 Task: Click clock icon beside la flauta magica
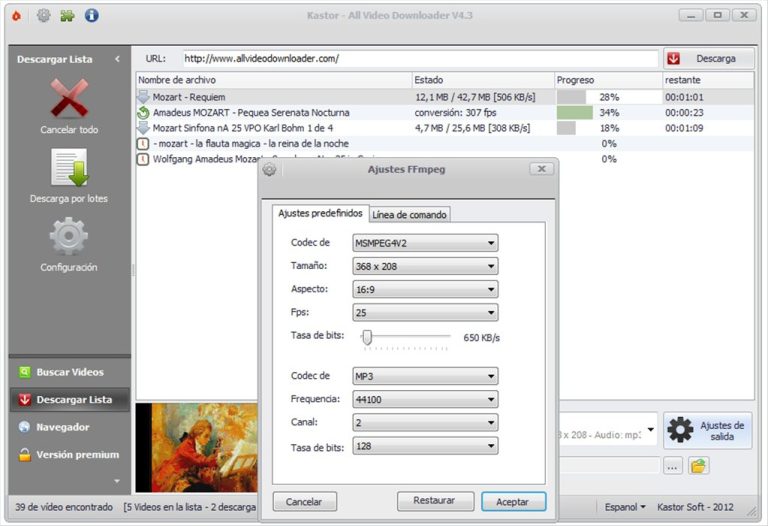click(x=143, y=143)
